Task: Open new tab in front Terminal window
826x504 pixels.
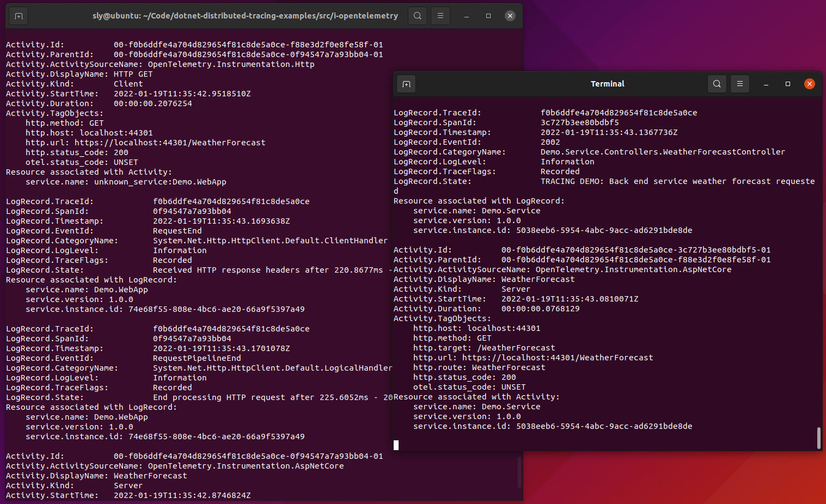Action: (406, 84)
